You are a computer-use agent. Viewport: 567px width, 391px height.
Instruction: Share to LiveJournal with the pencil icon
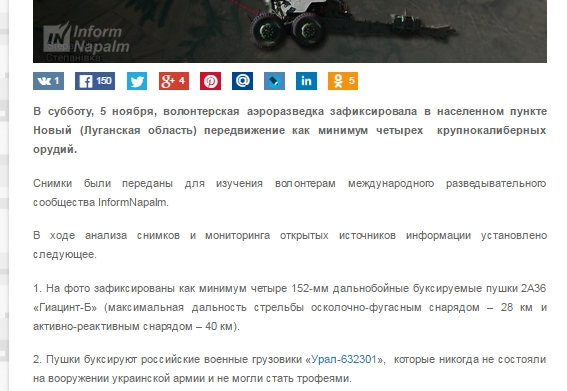coord(274,81)
